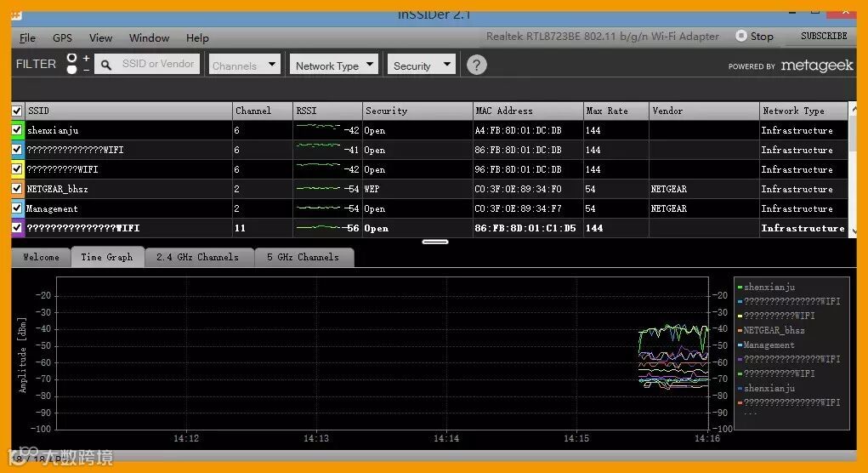Click MAC address C0:3F:0E:89:34:F0
The height and width of the screenshot is (473, 868).
click(518, 190)
